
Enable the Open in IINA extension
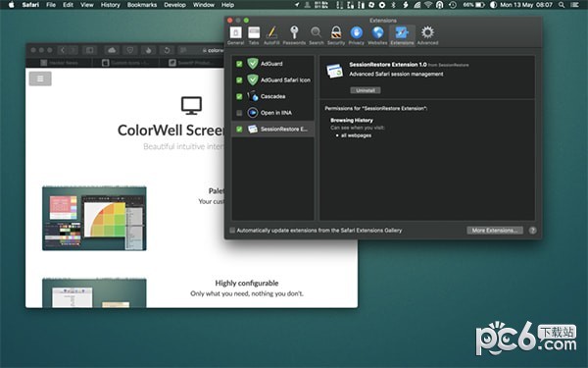point(239,113)
